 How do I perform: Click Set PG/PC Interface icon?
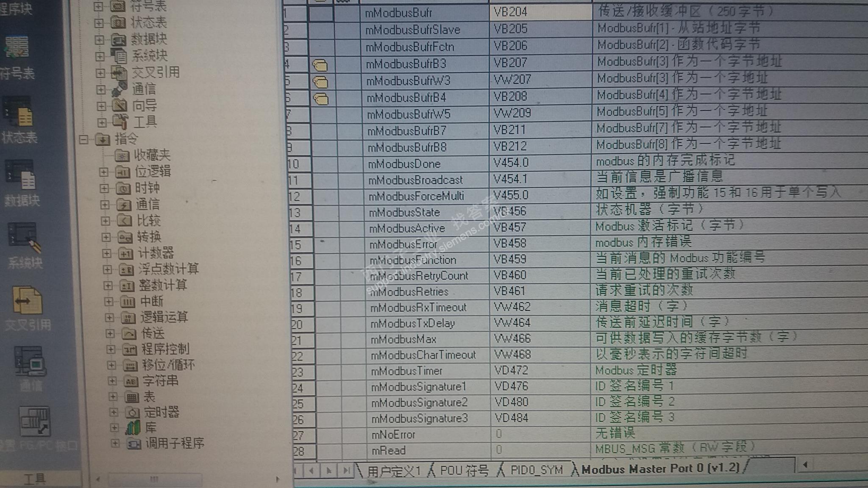click(x=35, y=421)
